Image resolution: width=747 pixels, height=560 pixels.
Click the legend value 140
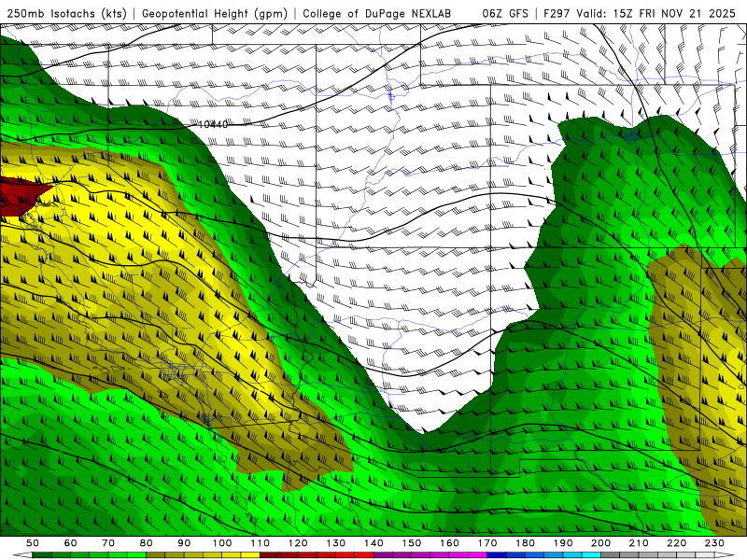point(373,543)
